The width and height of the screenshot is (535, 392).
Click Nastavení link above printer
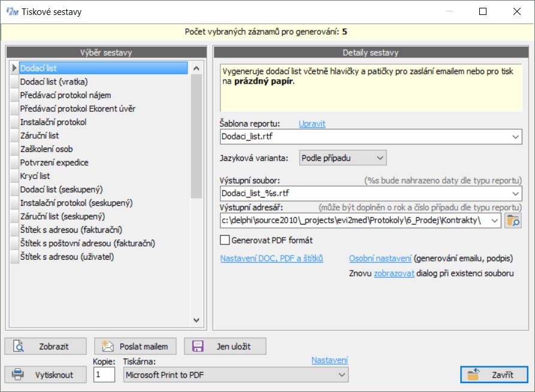pos(330,360)
